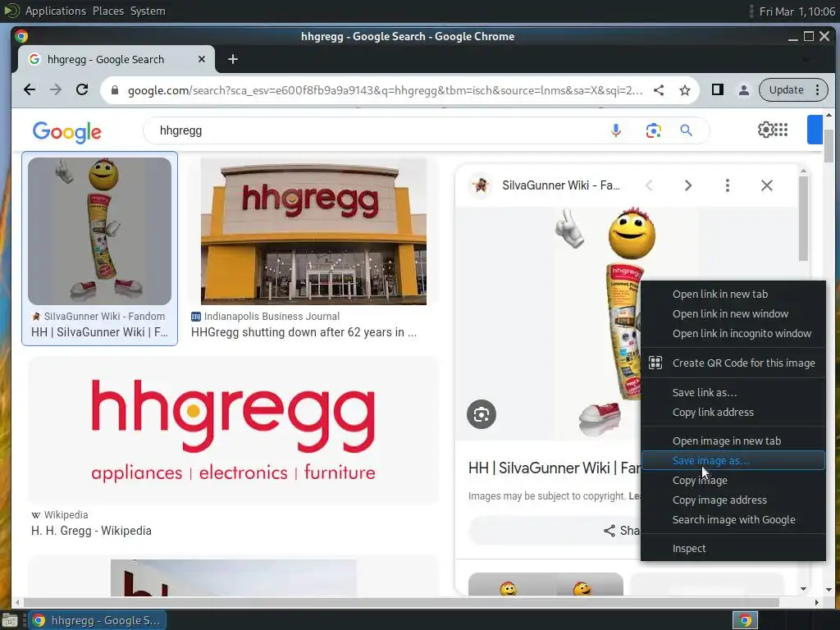Click the preview panel scrollbar
The image size is (840, 630).
[x=803, y=218]
